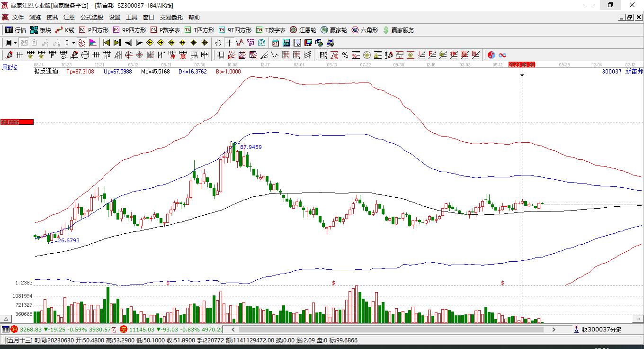644x349 pixels.
Task: Click the blue infinity symbol icon
Action: [502, 55]
